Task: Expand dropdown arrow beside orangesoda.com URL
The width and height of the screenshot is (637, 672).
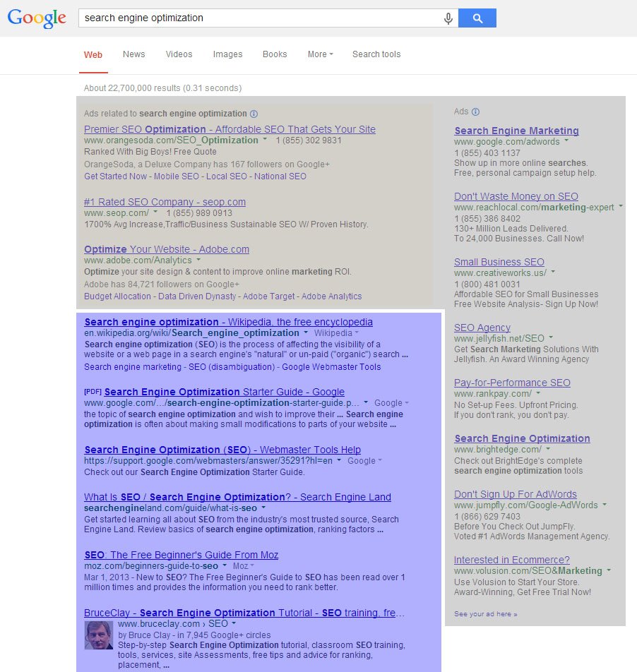Action: [265, 139]
